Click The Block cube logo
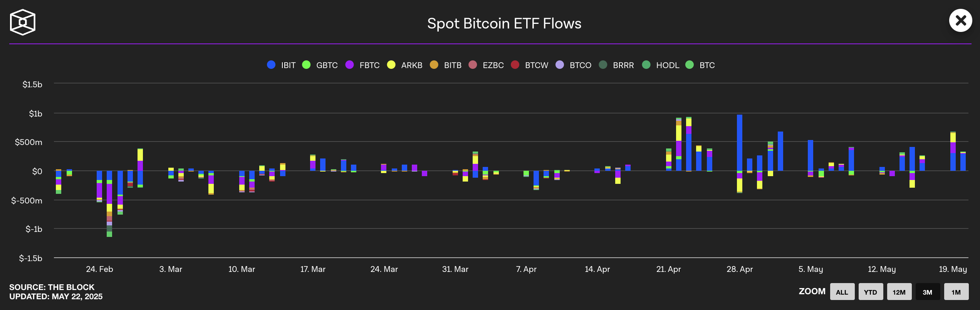This screenshot has height=310, width=980. tap(23, 22)
